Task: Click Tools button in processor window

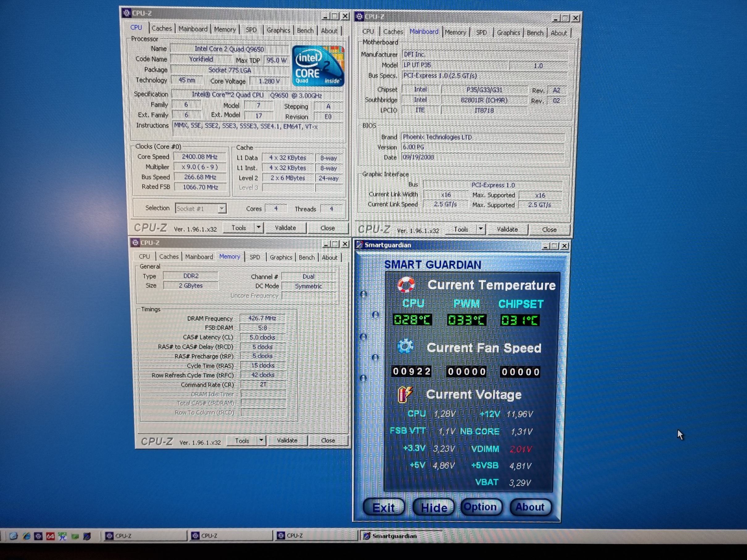Action: coord(239,228)
